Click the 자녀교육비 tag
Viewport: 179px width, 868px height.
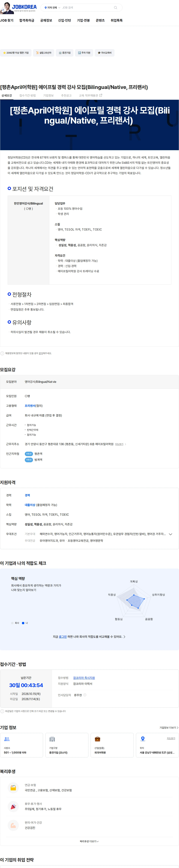coord(105,53)
